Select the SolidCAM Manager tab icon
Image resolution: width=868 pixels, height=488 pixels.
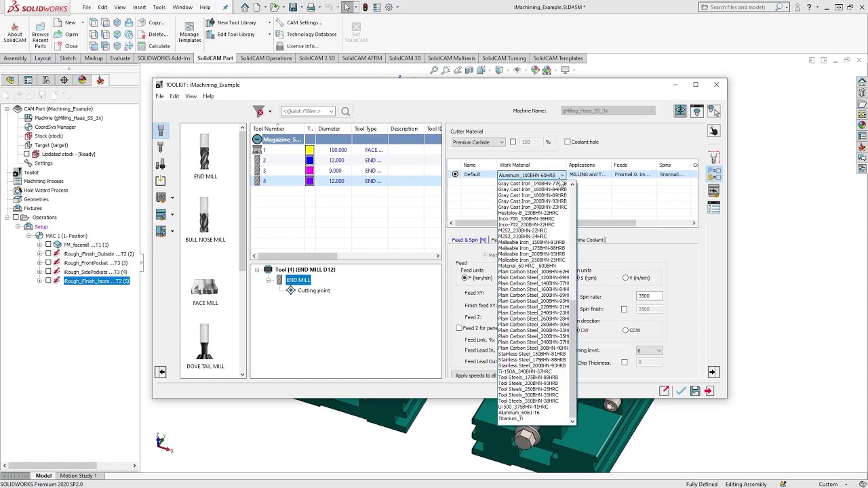(100, 80)
